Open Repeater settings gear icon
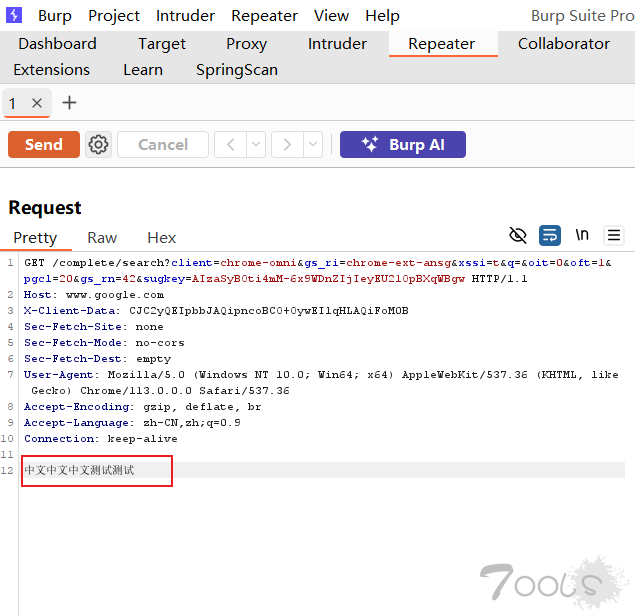This screenshot has height=616, width=635. (98, 145)
